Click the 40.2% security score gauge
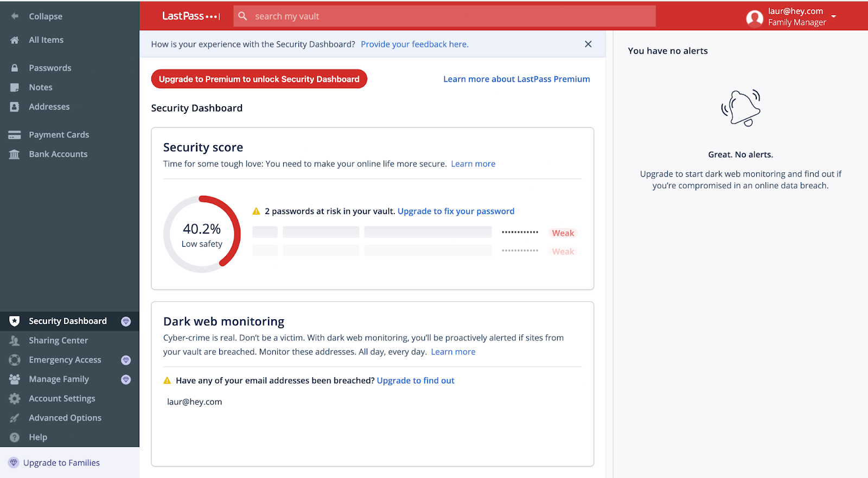This screenshot has height=478, width=868. 202,234
